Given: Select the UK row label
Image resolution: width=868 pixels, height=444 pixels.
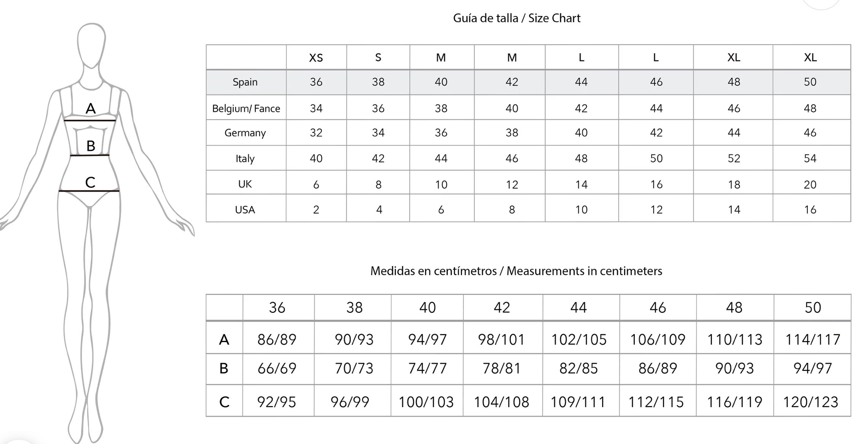Looking at the screenshot, I should click(x=245, y=184).
